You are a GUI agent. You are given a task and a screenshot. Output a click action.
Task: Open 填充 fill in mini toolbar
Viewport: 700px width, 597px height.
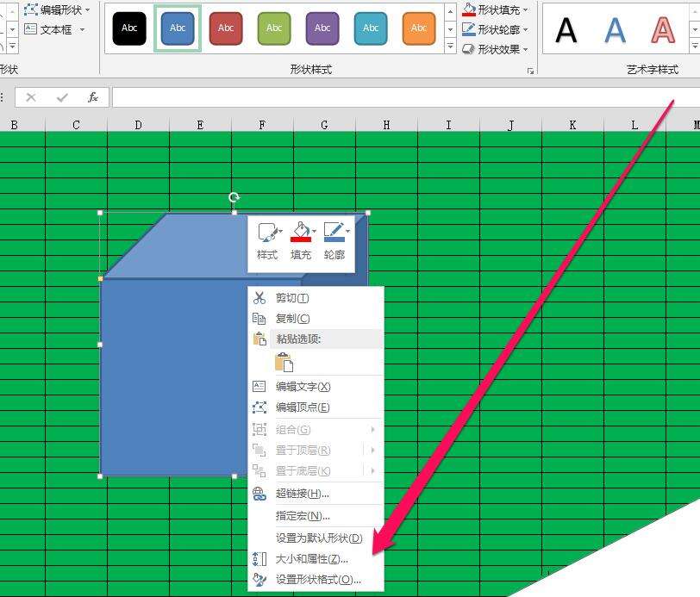coord(301,242)
